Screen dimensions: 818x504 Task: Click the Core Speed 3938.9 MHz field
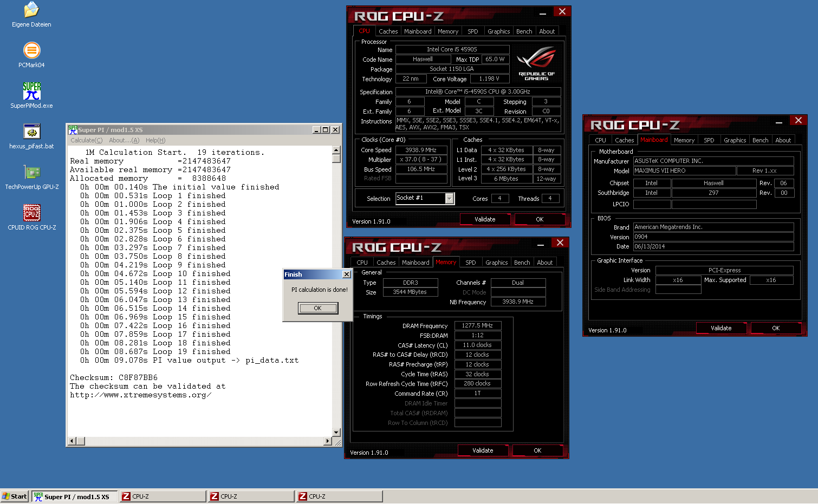421,150
